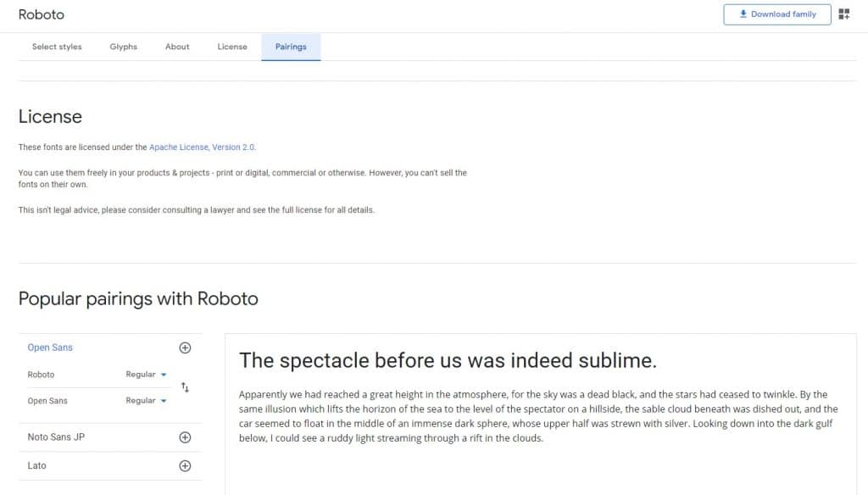Image resolution: width=868 pixels, height=495 pixels.
Task: Click the Download family button
Action: point(777,14)
